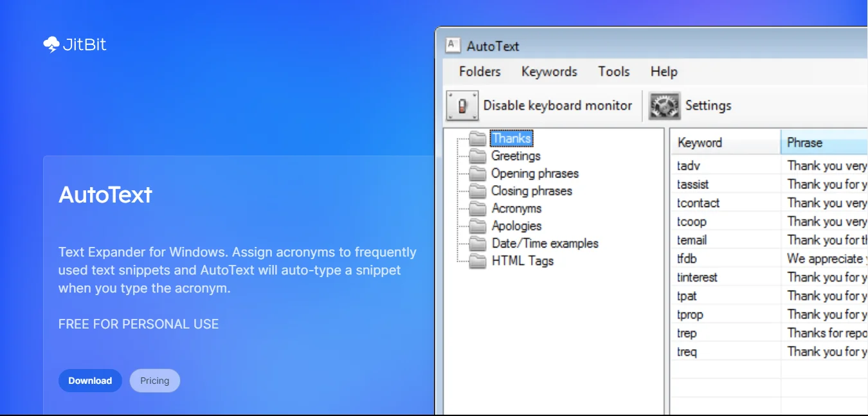Select the Opening phrases label

coord(534,173)
